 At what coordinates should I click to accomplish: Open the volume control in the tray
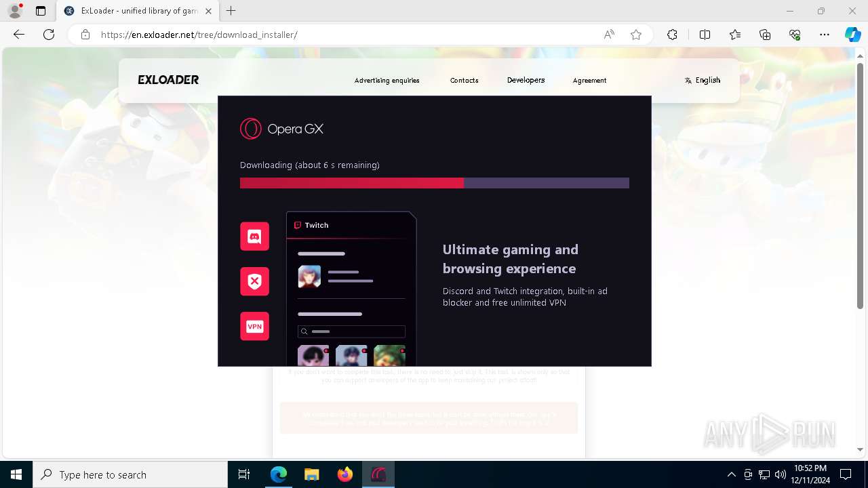780,474
